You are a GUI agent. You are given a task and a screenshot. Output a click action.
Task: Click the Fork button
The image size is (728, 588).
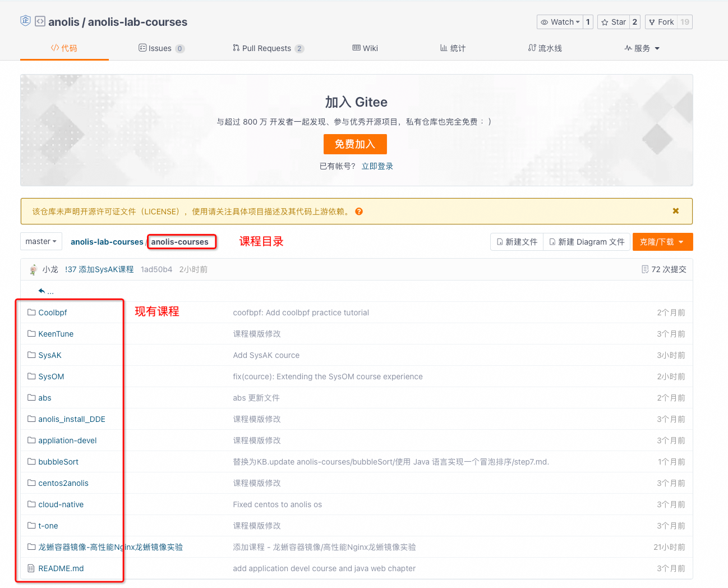661,22
